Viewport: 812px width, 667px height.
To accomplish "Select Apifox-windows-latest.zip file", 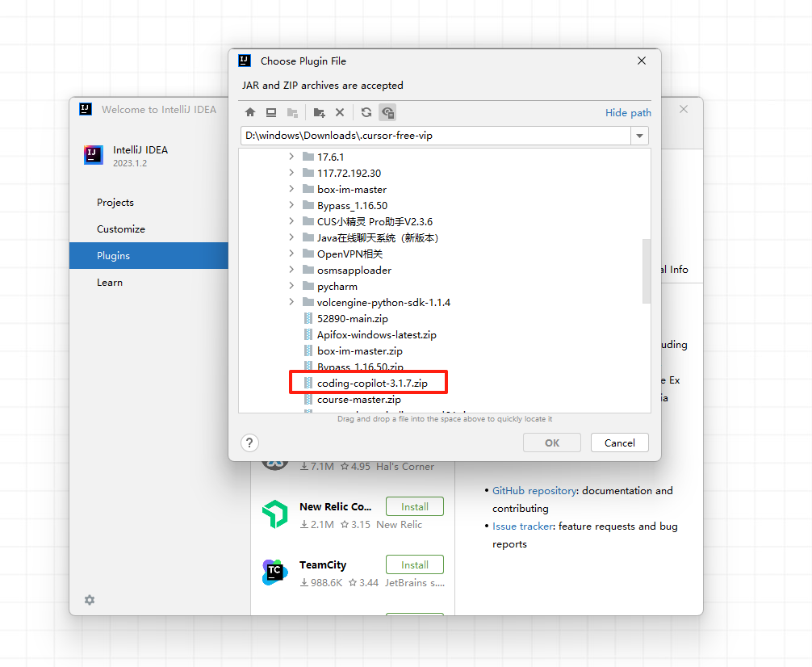I will (377, 335).
